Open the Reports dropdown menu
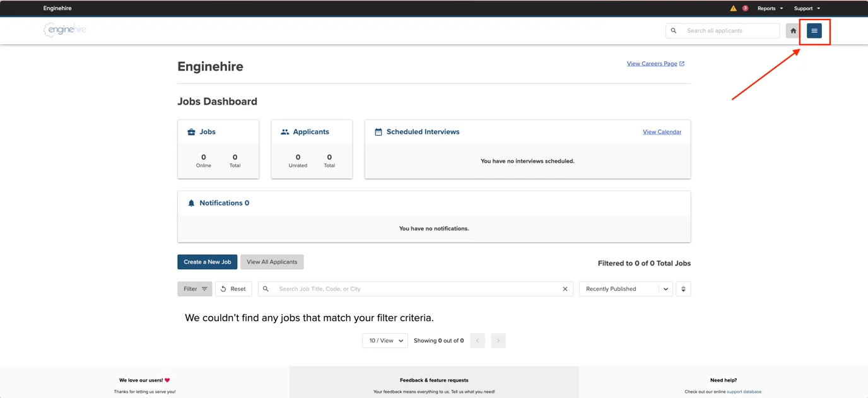This screenshot has height=398, width=868. tap(770, 9)
